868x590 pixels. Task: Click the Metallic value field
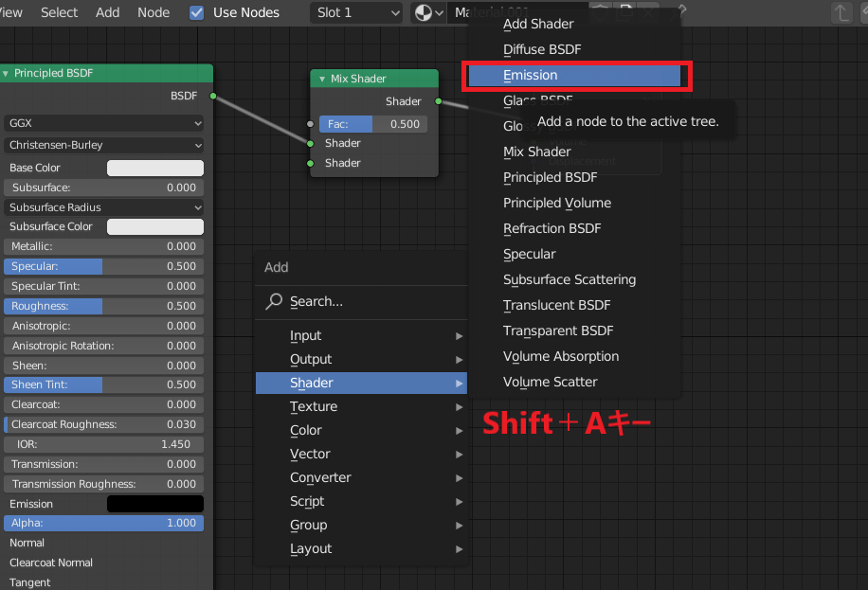click(104, 246)
